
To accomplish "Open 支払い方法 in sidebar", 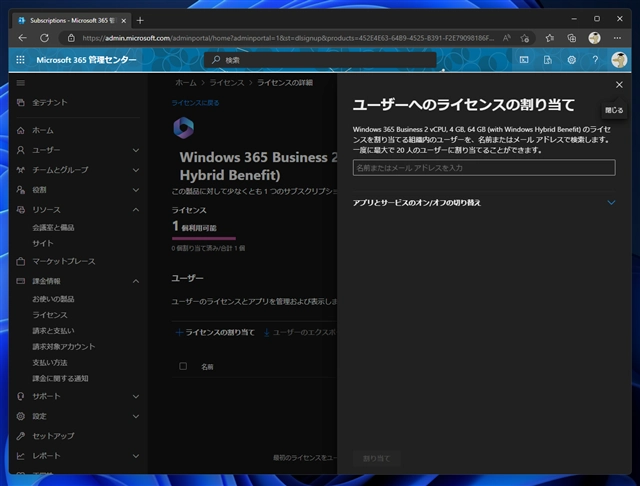I will (x=49, y=362).
